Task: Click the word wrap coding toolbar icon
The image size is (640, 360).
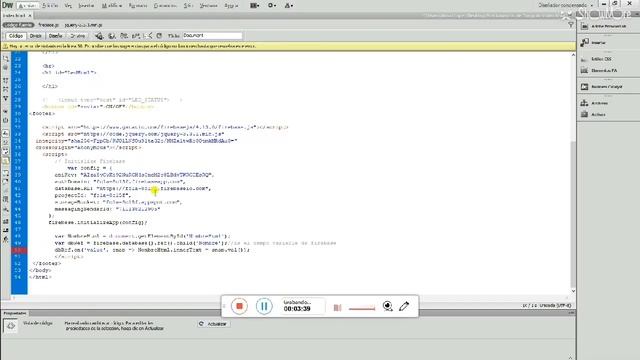Action: click(x=6, y=152)
